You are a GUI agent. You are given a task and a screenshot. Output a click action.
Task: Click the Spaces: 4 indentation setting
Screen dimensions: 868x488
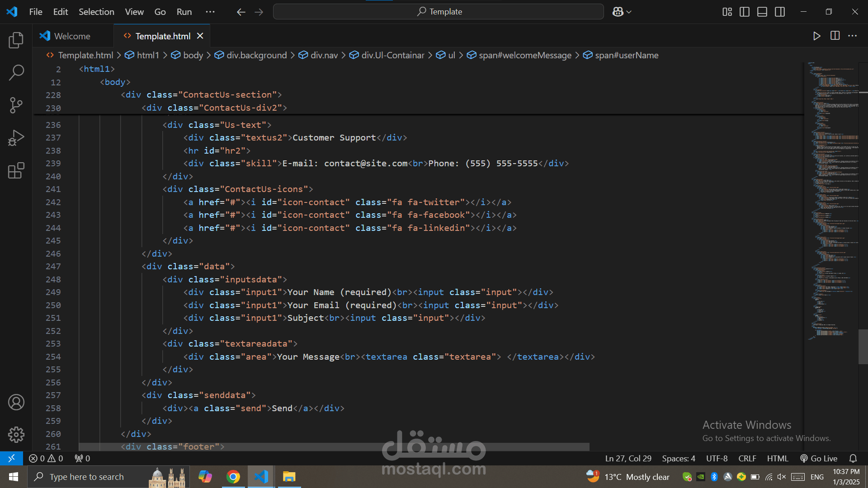pos(678,458)
